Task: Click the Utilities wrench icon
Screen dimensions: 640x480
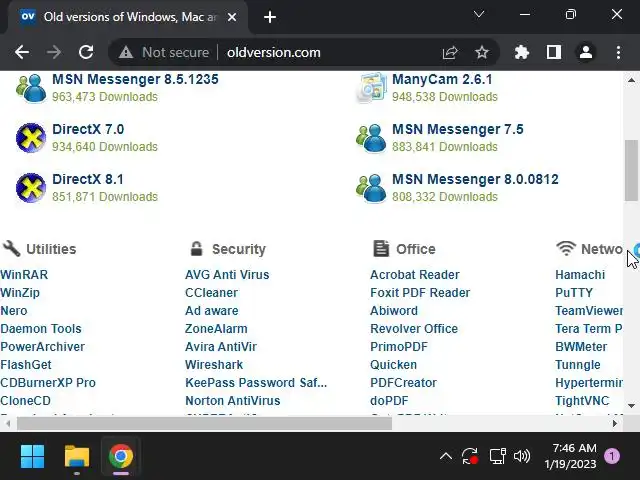Action: pyautogui.click(x=11, y=248)
